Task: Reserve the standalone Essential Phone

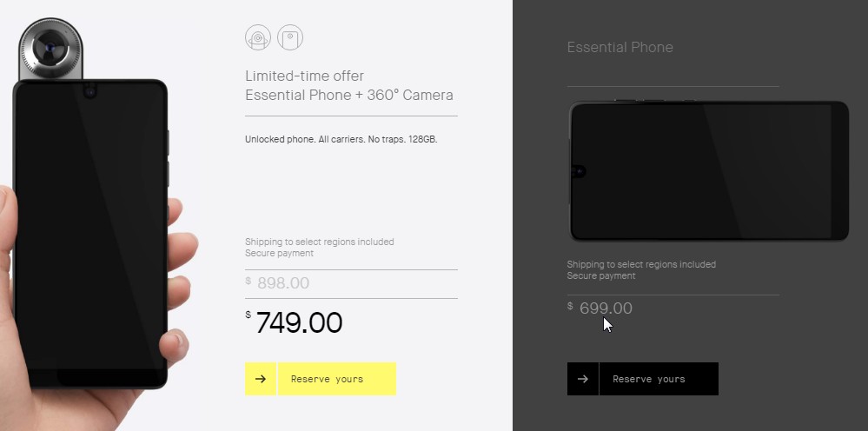Action: point(659,379)
